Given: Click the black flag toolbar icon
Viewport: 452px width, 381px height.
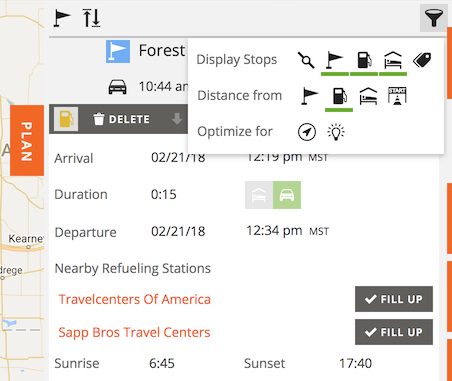Looking at the screenshot, I should [62, 18].
